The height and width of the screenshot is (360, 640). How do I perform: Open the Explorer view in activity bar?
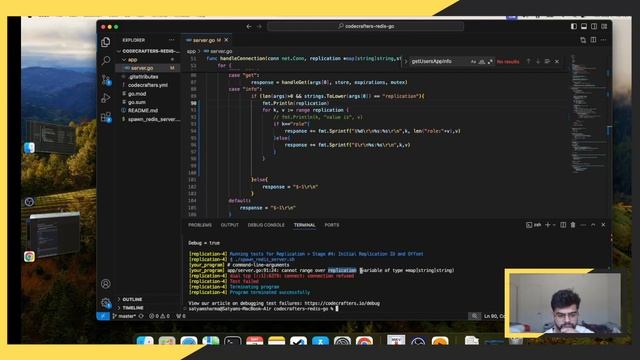[106, 42]
